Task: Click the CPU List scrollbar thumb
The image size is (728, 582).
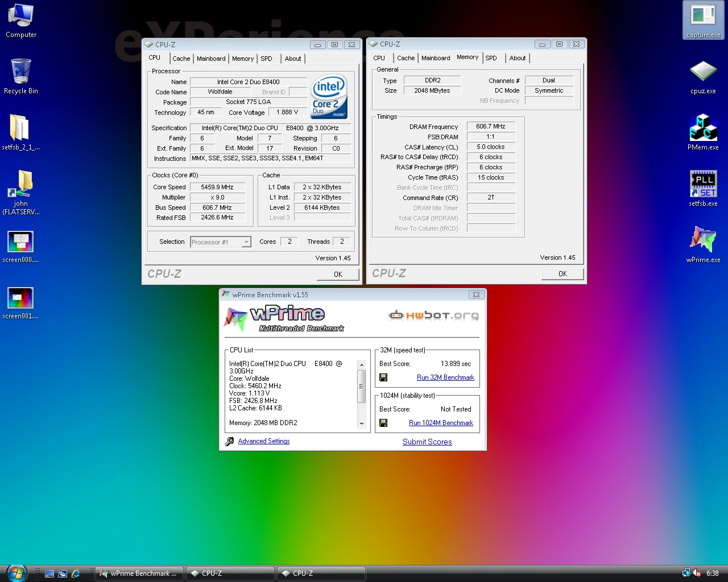Action: [x=361, y=386]
